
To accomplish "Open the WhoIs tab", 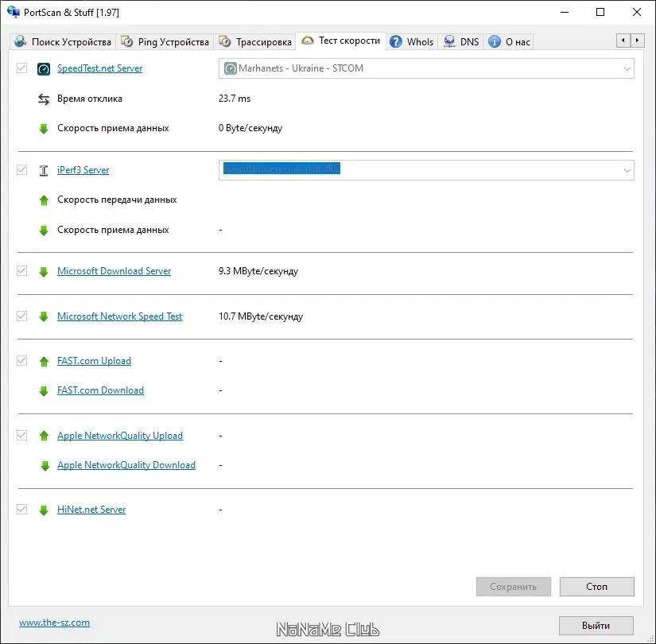I will pyautogui.click(x=412, y=42).
